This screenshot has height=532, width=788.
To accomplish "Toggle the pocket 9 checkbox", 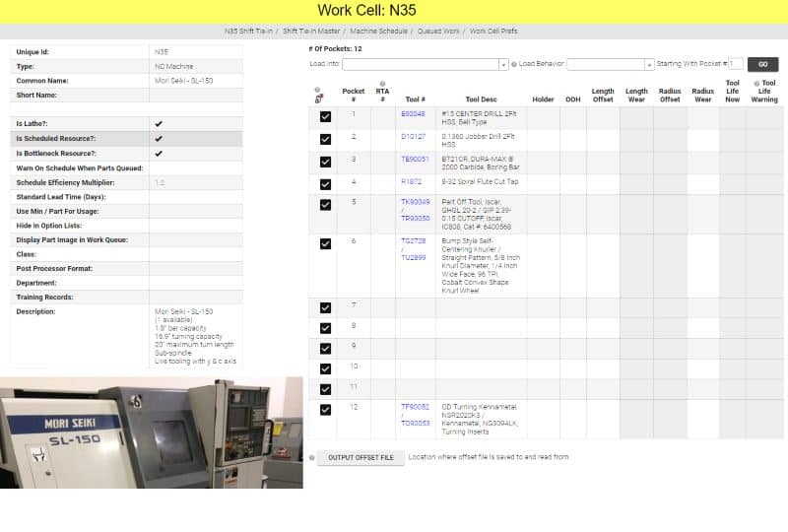I will 325,349.
